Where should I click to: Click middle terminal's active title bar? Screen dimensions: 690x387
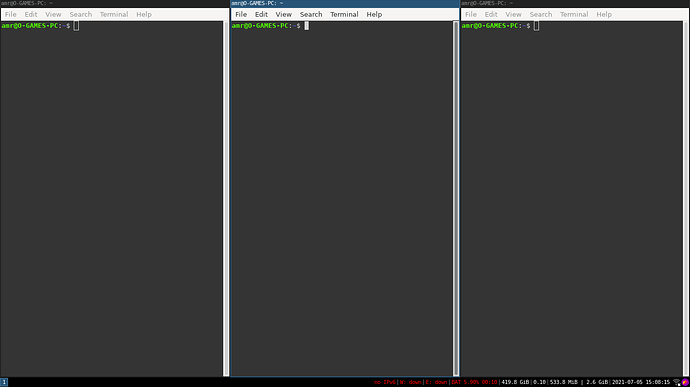(345, 3)
